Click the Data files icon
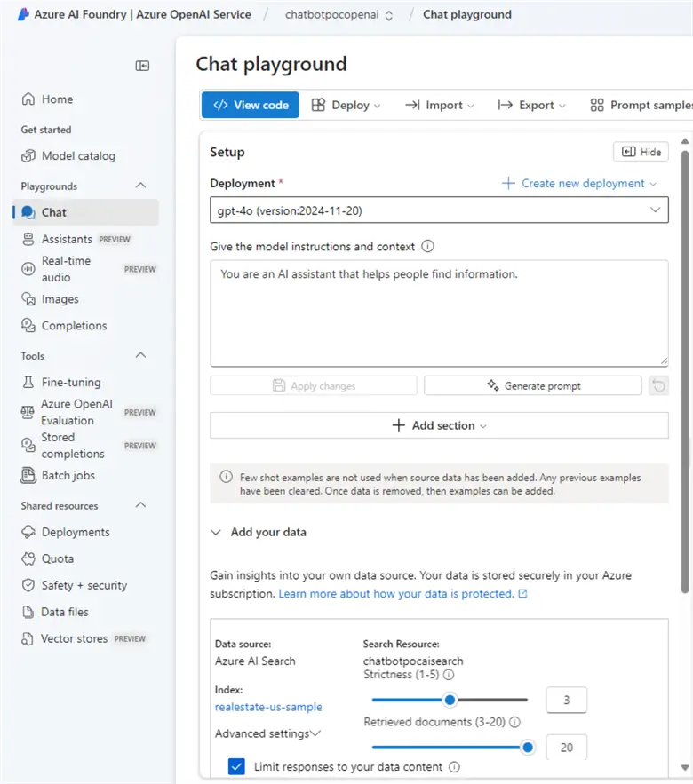The image size is (693, 784). point(28,612)
